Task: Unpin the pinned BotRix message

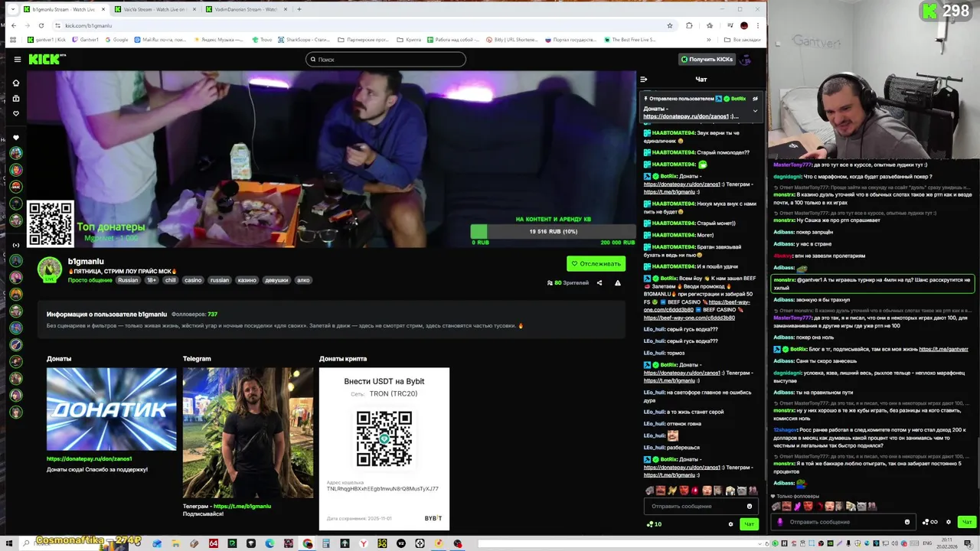Action: [755, 99]
